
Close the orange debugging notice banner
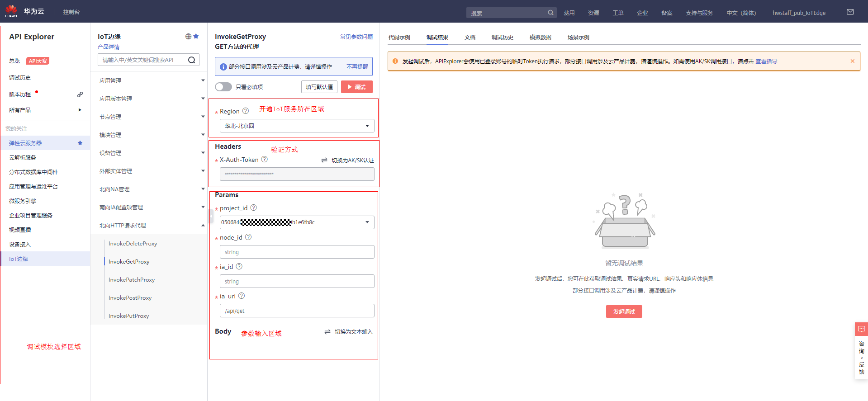click(853, 61)
